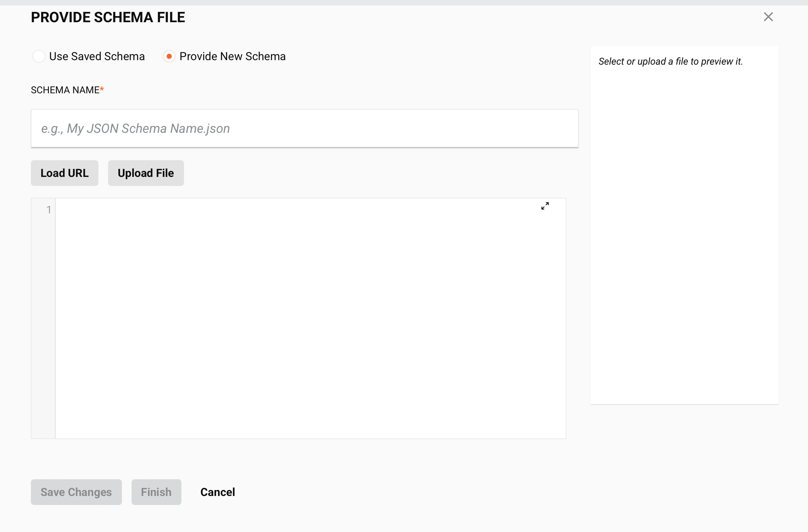The image size is (808, 532).
Task: Click the Cancel link
Action: pos(217,492)
